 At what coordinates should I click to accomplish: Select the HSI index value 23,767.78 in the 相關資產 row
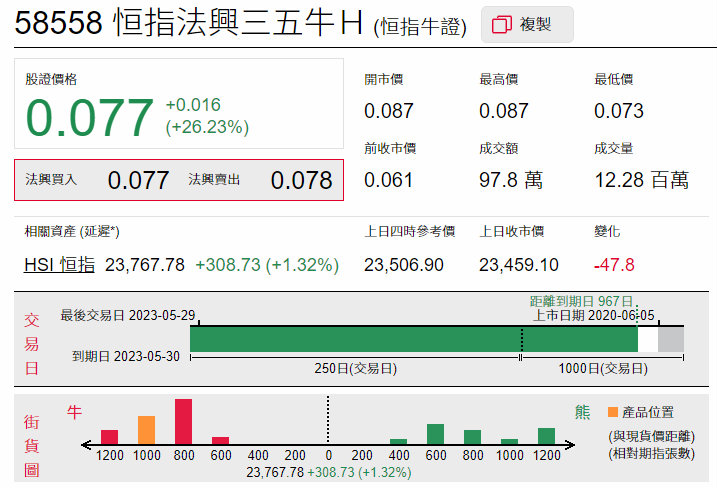point(145,264)
